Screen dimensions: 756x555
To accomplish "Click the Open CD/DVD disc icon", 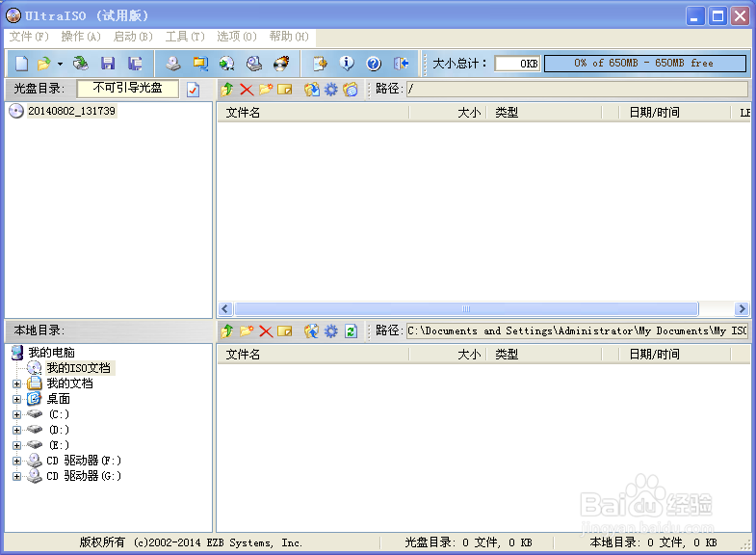I will pos(81,64).
